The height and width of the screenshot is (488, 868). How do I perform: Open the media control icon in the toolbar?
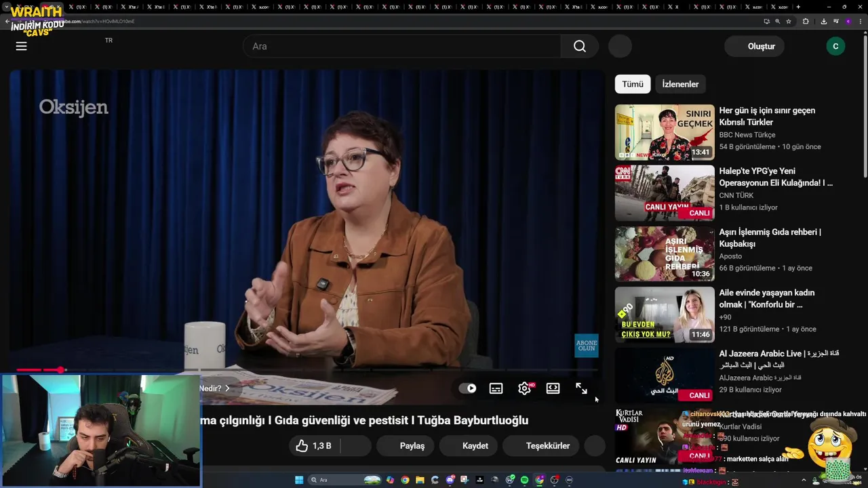(835, 21)
